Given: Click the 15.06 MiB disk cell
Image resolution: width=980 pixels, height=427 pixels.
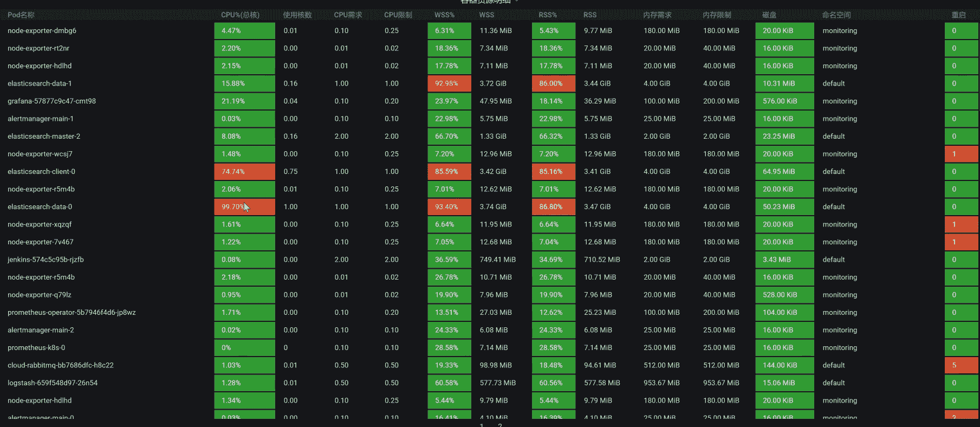Looking at the screenshot, I should (784, 383).
